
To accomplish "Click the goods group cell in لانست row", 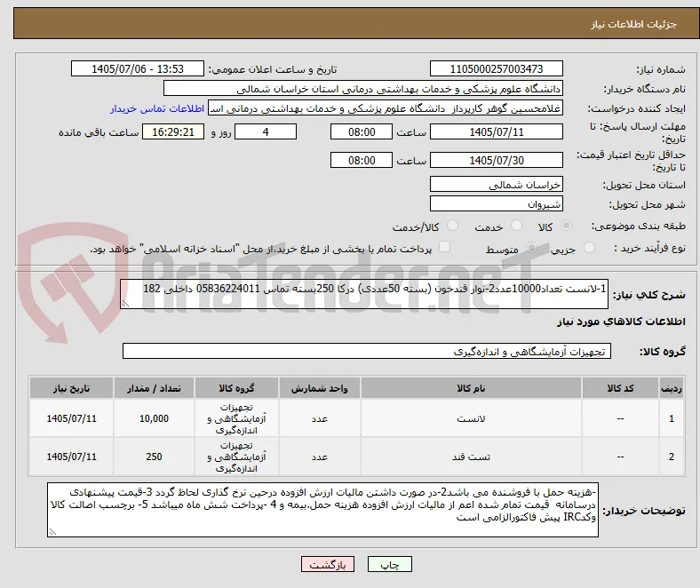I will (236, 418).
